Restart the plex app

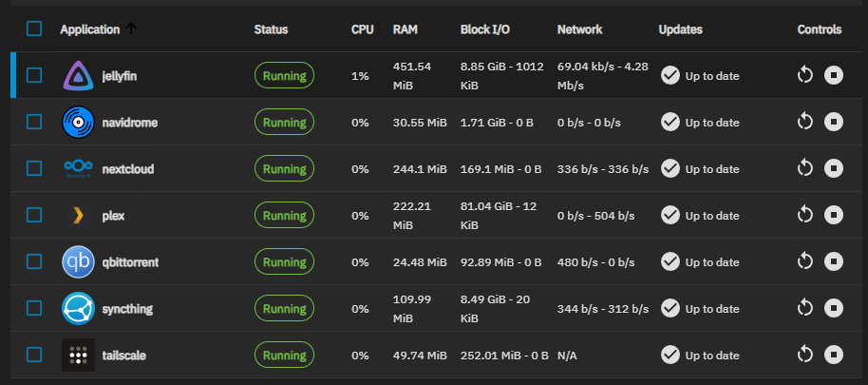(x=805, y=215)
